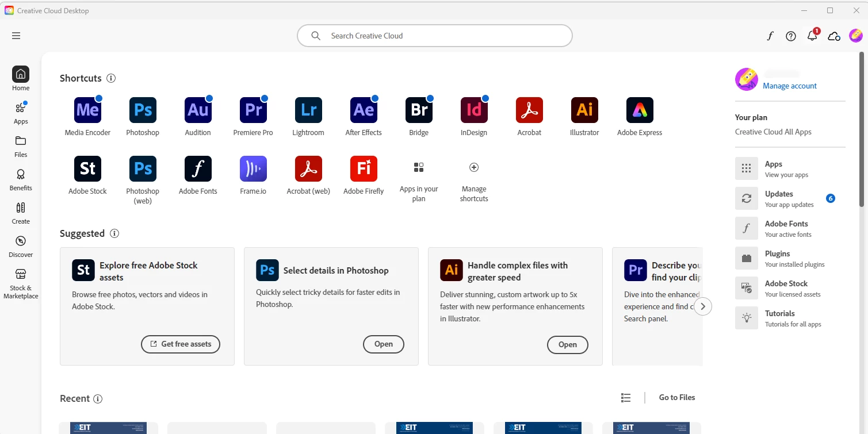868x434 pixels.
Task: Click Explore free Adobe Stock assets title
Action: coord(148,271)
